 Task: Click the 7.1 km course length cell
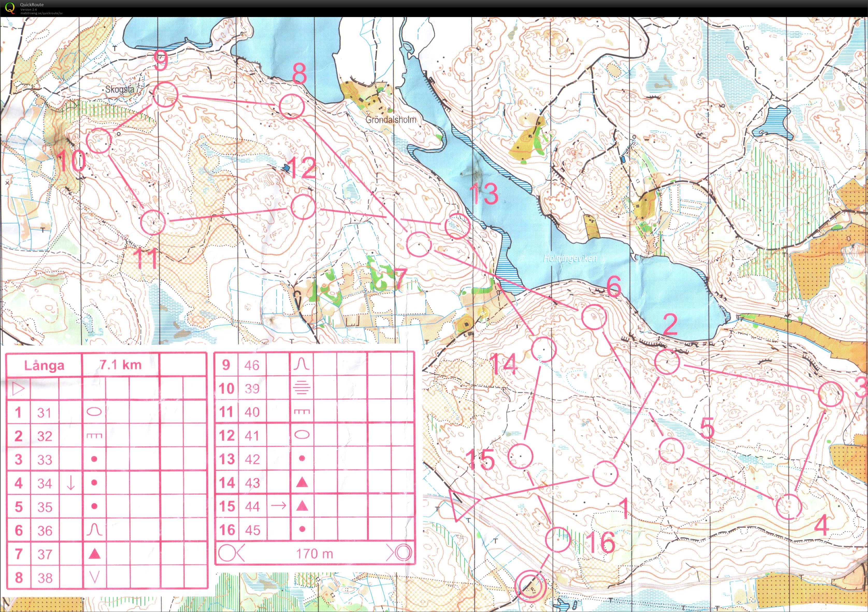point(121,364)
